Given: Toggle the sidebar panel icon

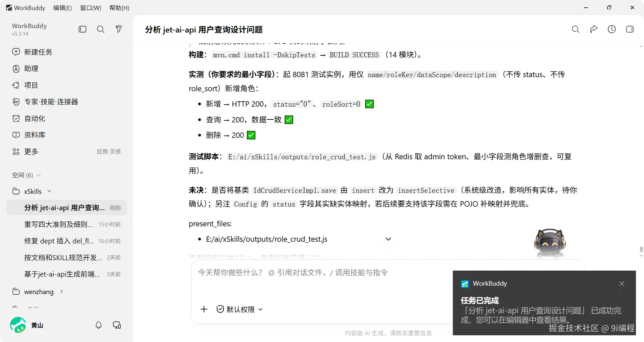Looking at the screenshot, I should tap(83, 29).
